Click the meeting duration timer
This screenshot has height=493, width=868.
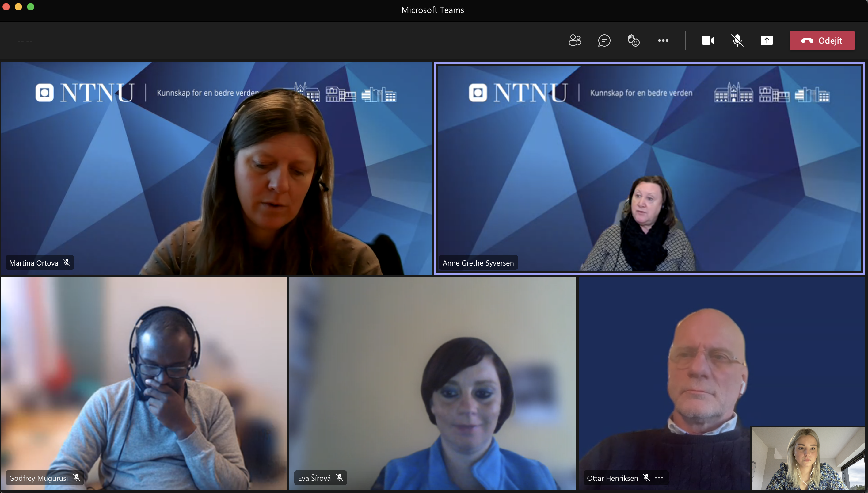pyautogui.click(x=25, y=41)
